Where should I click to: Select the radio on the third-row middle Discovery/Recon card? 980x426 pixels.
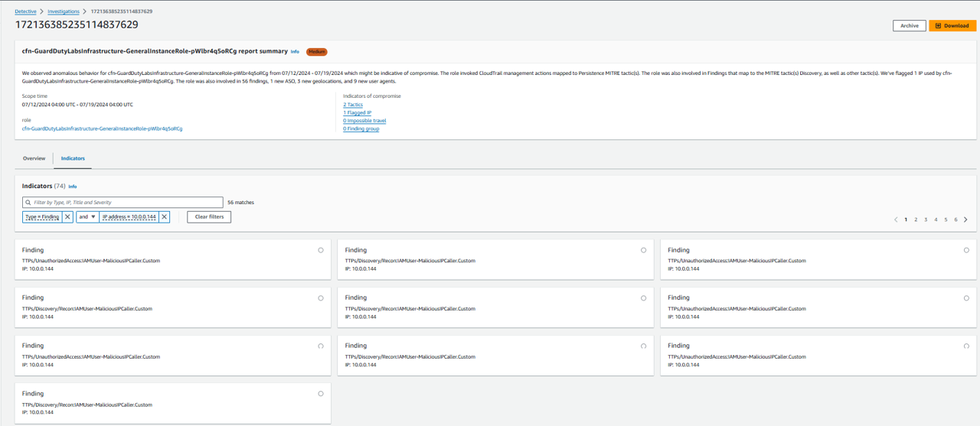[644, 346]
